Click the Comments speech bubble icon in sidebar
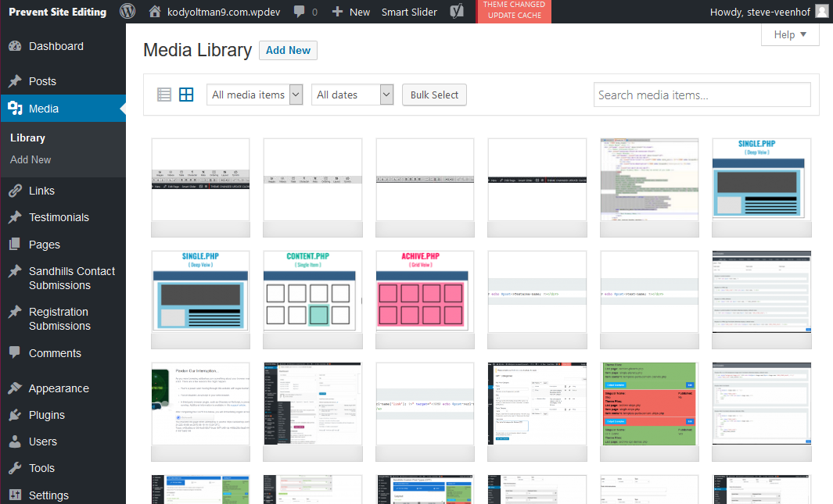Image resolution: width=833 pixels, height=504 pixels. click(15, 352)
